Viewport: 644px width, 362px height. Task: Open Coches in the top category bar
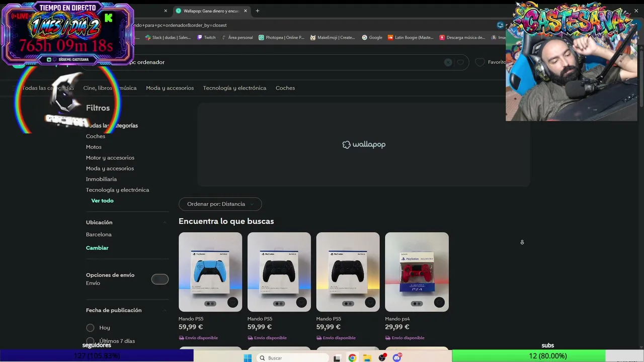point(285,88)
